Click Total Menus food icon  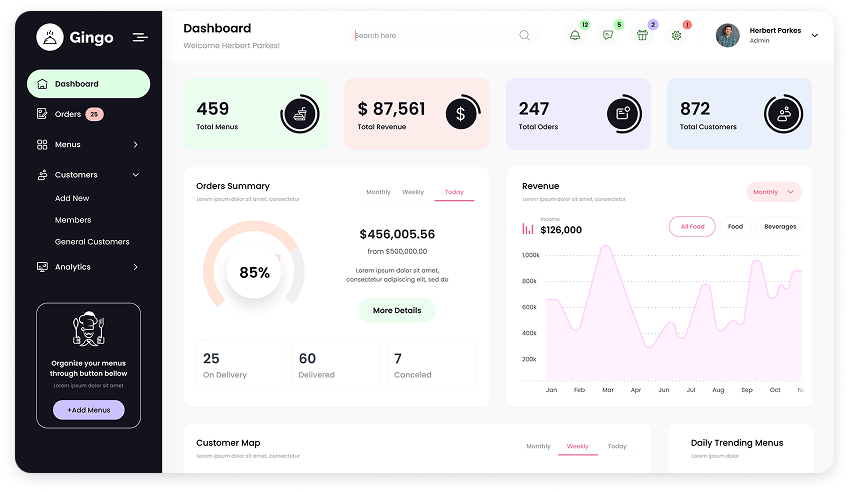299,114
